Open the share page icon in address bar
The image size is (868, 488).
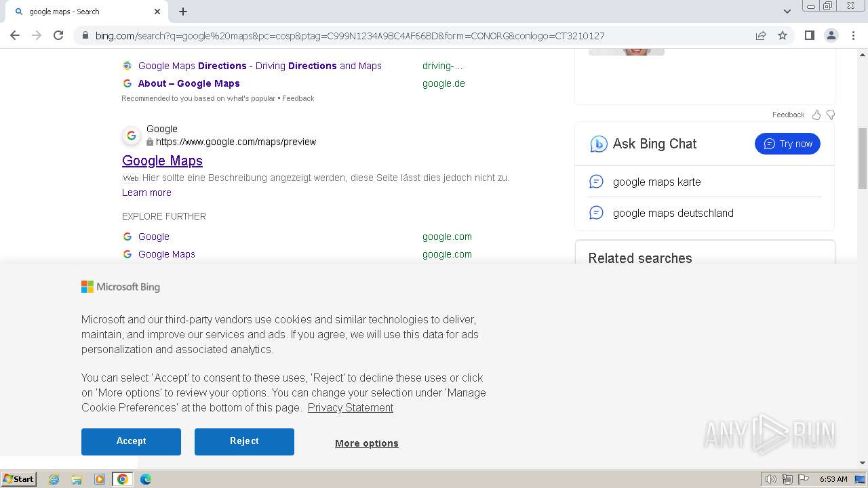(761, 35)
